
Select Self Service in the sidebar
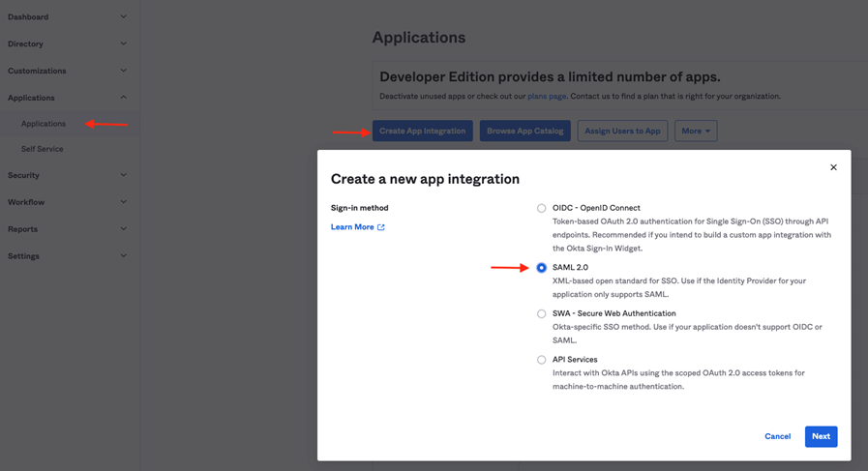pyautogui.click(x=42, y=149)
